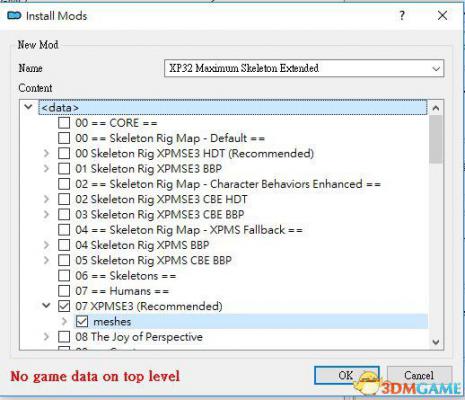Select 08 The Joy of Perspective text

coord(139,337)
